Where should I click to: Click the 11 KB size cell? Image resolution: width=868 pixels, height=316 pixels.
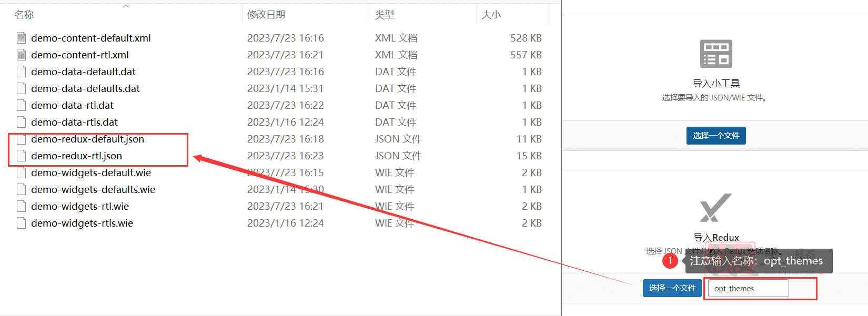pos(529,139)
